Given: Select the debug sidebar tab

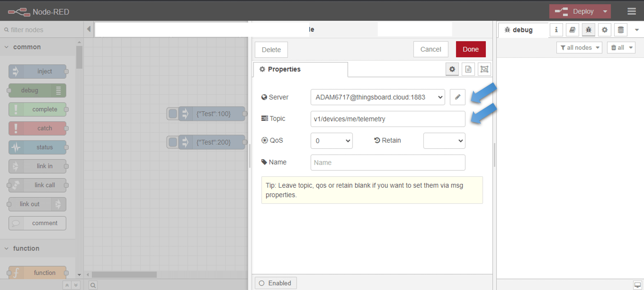Looking at the screenshot, I should click(x=523, y=30).
